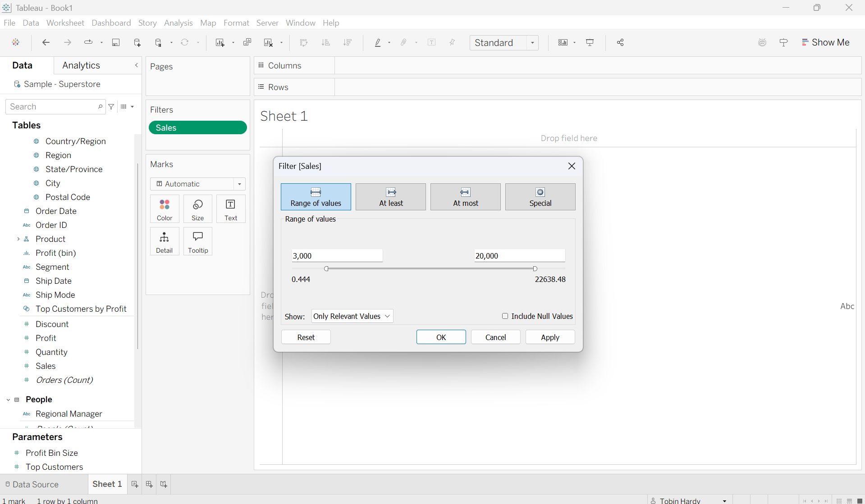Click the minimum value field showing 3,000
The height and width of the screenshot is (504, 865).
pos(337,256)
